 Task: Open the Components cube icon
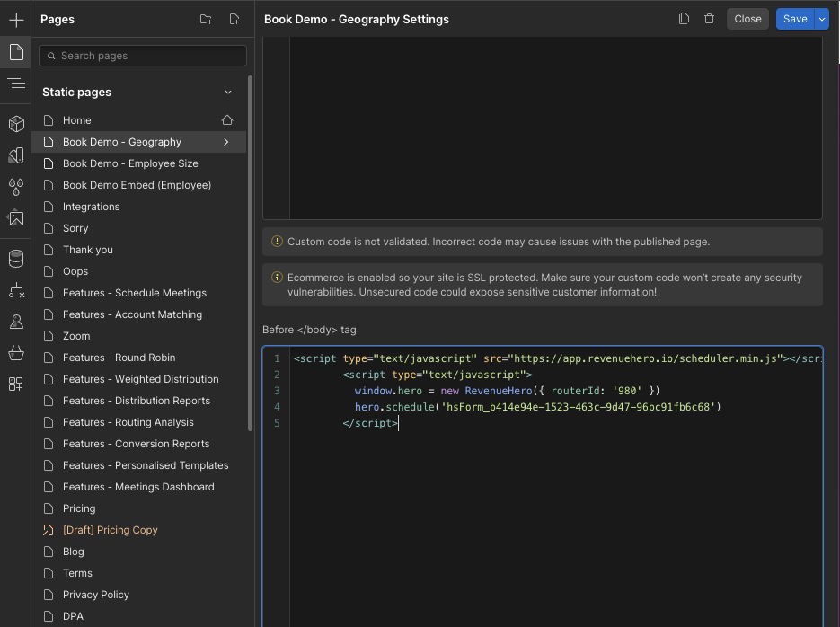pos(16,124)
